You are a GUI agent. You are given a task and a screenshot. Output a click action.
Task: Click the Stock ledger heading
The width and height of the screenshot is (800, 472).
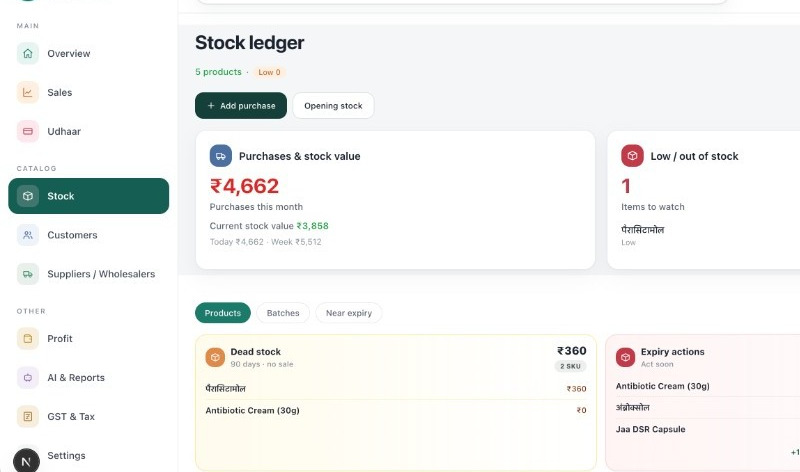[249, 43]
